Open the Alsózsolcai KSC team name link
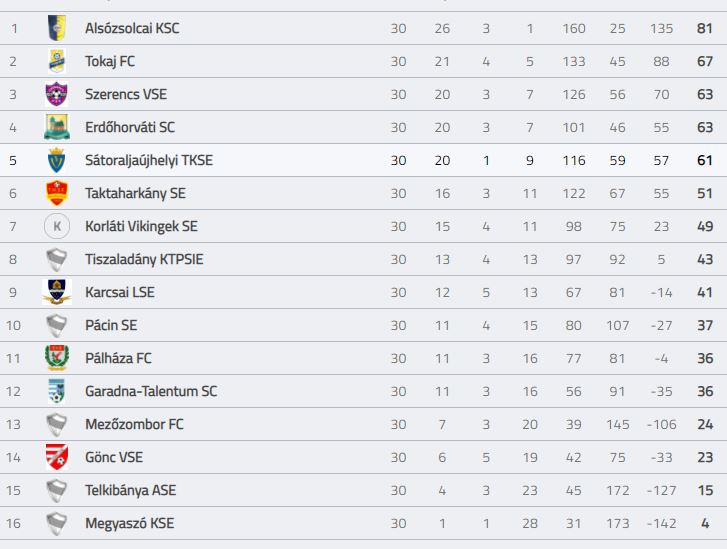Image resolution: width=727 pixels, height=549 pixels. pos(132,28)
